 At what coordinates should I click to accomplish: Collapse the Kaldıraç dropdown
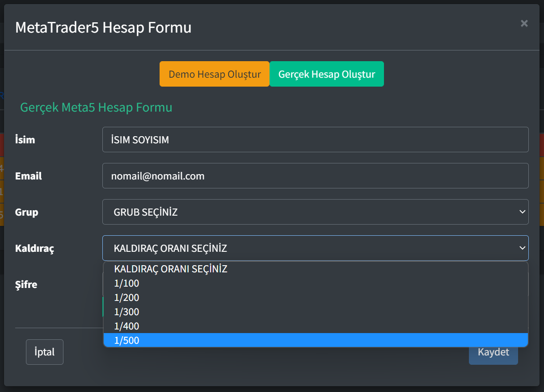(x=315, y=248)
